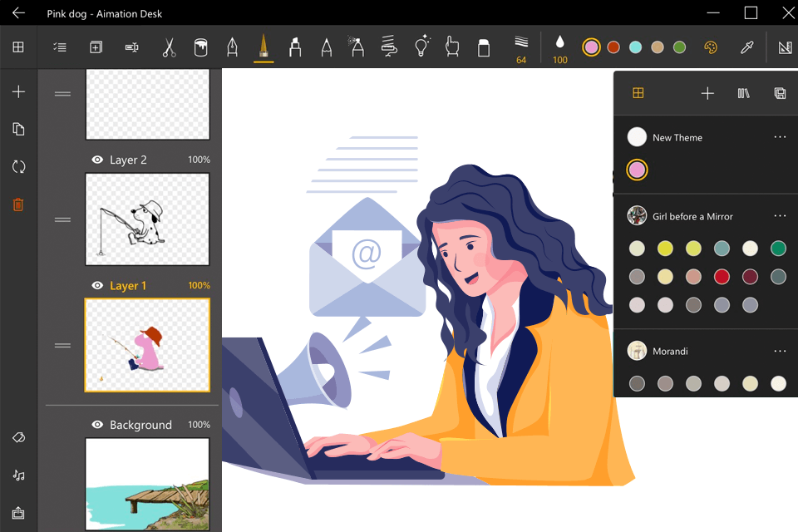This screenshot has height=532, width=798.
Task: Select the Girl before a Mirror palette title
Action: (x=692, y=216)
